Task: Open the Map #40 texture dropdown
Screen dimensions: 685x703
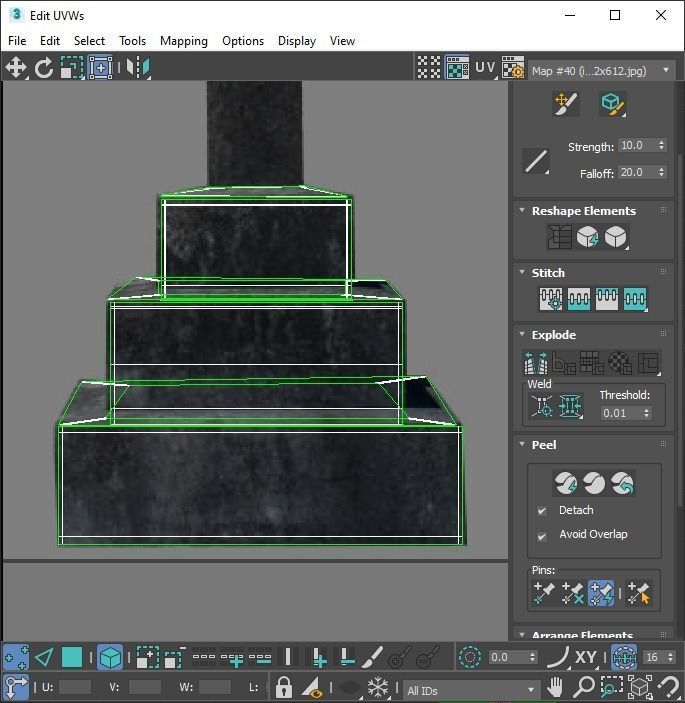Action: (x=602, y=70)
